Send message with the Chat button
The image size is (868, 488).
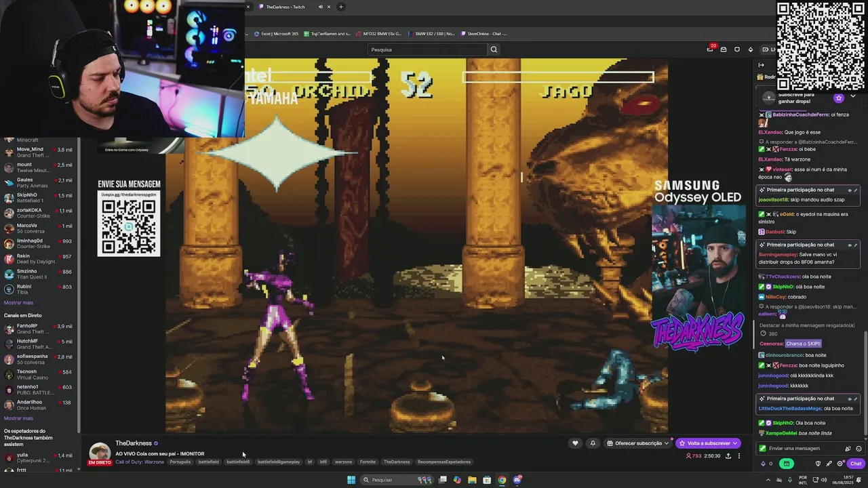pos(856,464)
